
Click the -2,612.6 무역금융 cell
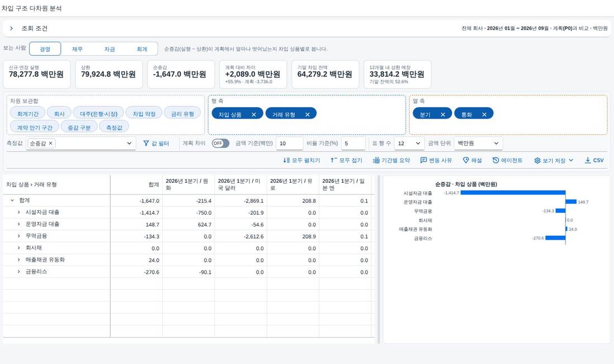pyautogui.click(x=241, y=236)
